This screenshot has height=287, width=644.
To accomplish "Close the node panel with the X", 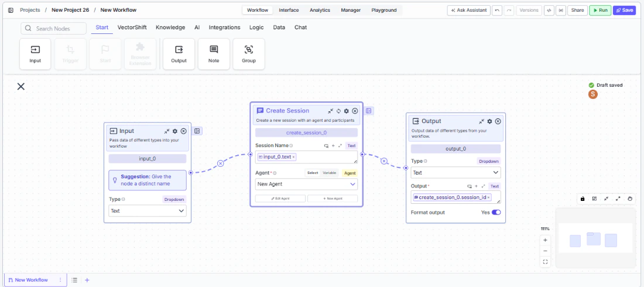I will pyautogui.click(x=20, y=86).
